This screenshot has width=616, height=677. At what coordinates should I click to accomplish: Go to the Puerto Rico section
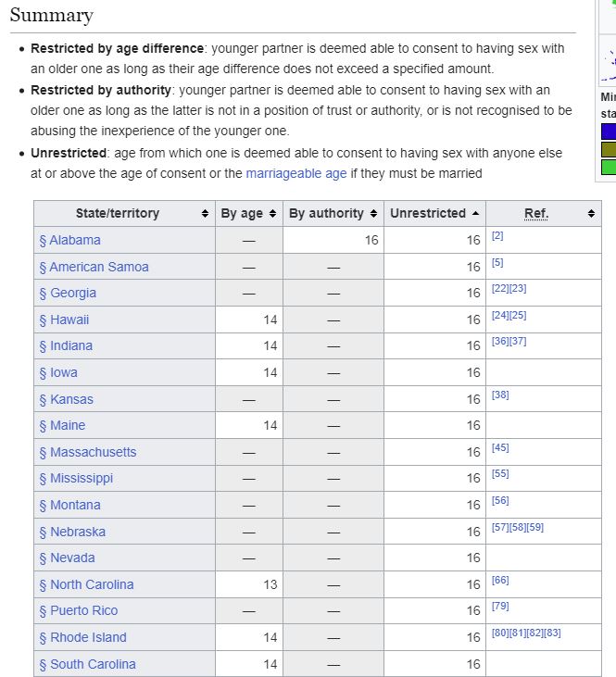[x=79, y=610]
